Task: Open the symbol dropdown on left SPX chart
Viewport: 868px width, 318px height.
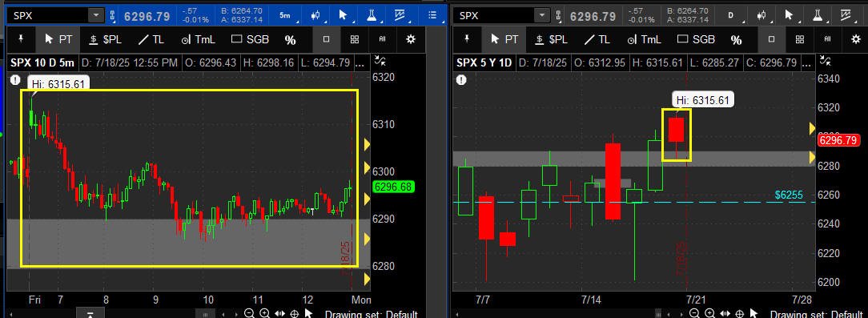Action: [96, 15]
